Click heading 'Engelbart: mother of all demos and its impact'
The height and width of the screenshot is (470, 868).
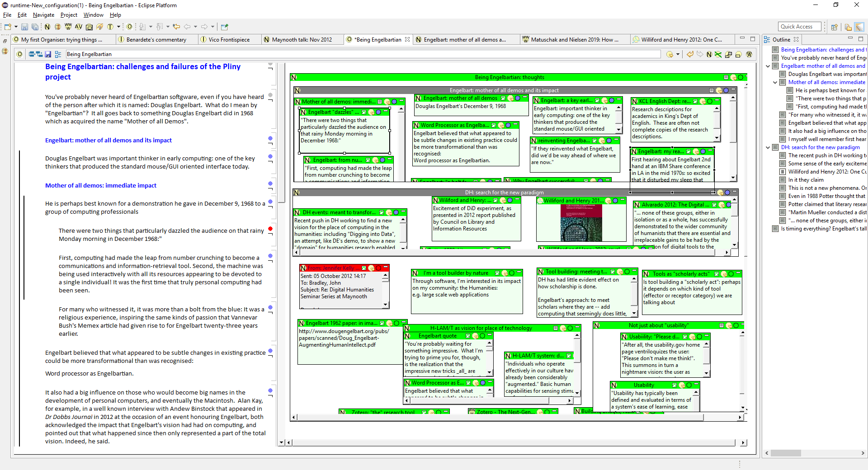[x=108, y=141]
